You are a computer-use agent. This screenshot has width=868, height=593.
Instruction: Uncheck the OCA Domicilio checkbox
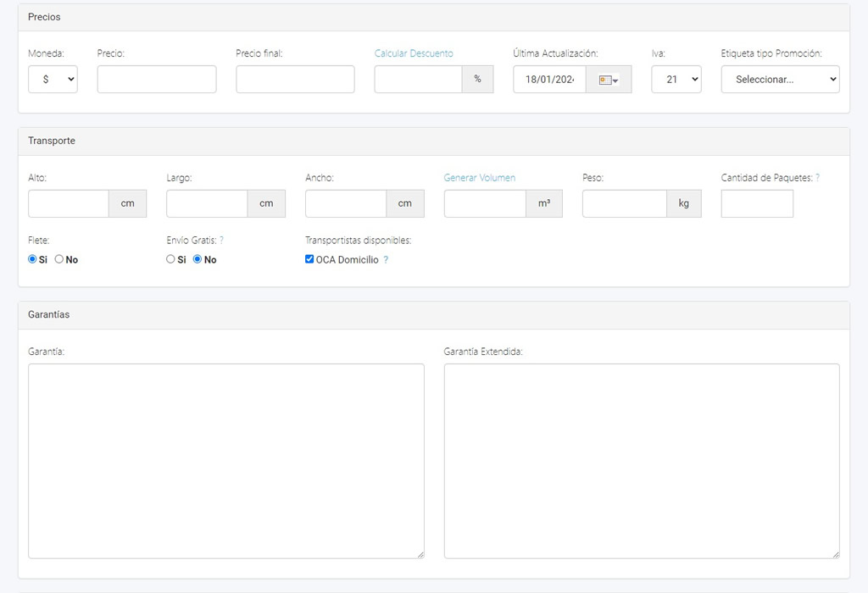point(309,259)
